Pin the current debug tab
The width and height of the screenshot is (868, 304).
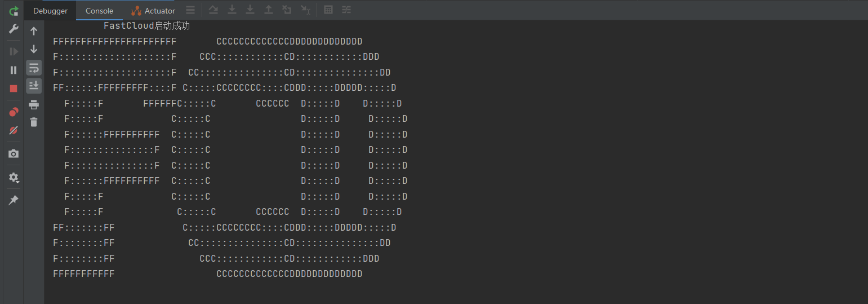[x=14, y=200]
